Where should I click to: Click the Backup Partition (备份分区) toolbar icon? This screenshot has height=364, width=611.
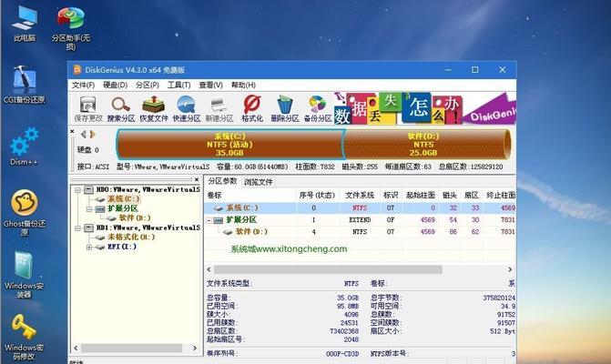[318, 108]
